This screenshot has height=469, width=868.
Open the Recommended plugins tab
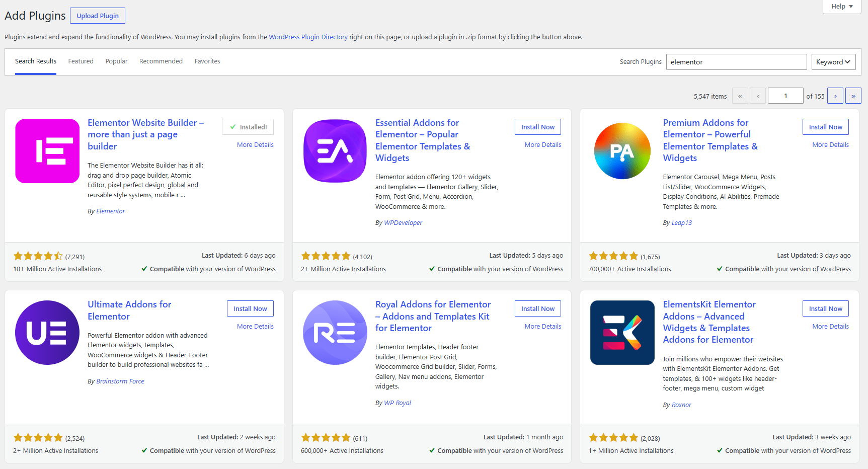(x=161, y=61)
